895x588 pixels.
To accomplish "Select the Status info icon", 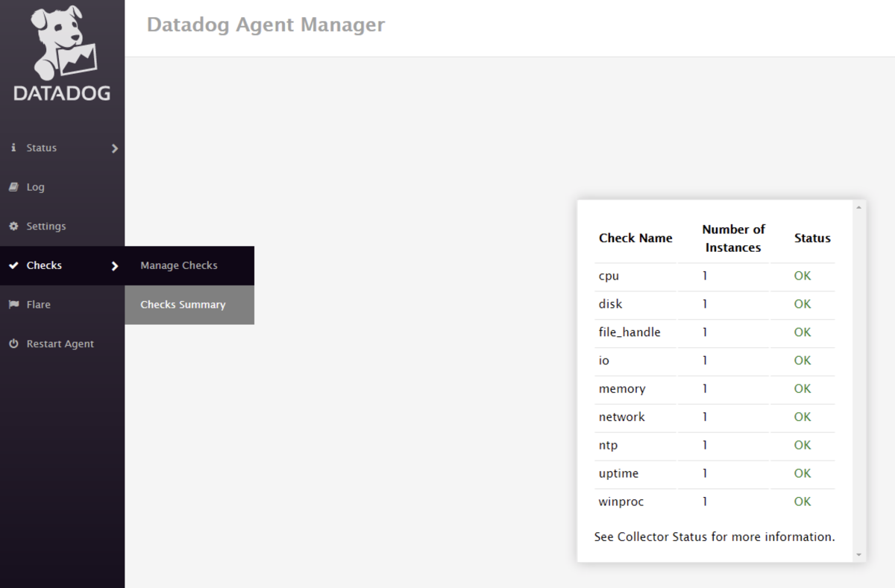I will pos(13,148).
